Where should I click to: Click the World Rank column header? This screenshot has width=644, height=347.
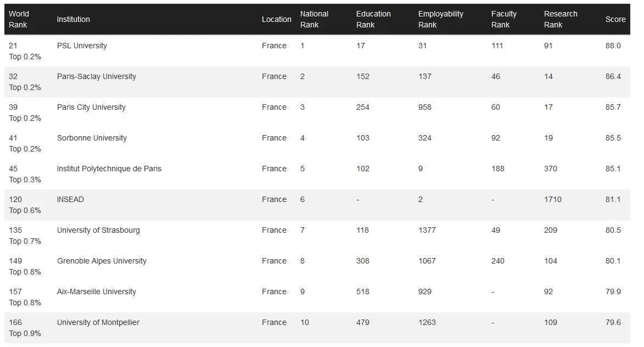coord(19,19)
